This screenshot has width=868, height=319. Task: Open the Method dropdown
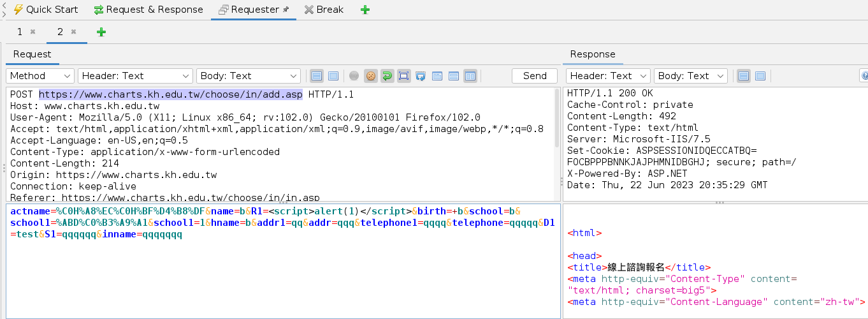click(x=41, y=76)
